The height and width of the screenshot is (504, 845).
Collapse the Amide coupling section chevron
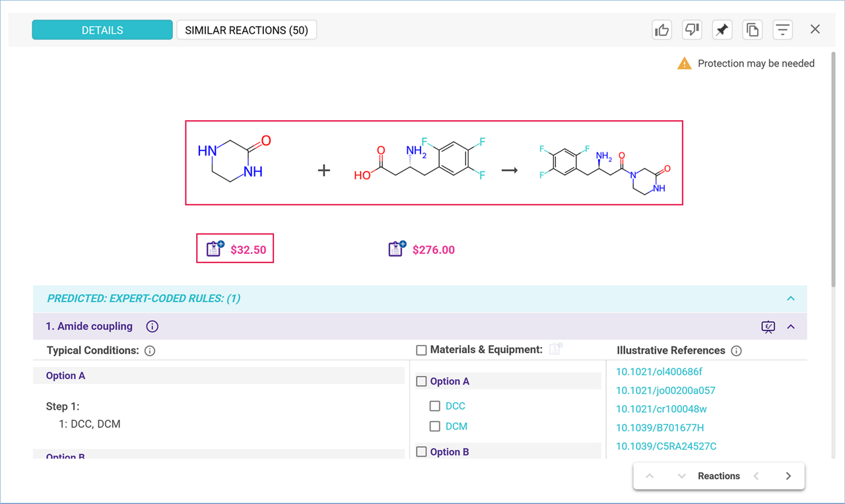pyautogui.click(x=791, y=327)
